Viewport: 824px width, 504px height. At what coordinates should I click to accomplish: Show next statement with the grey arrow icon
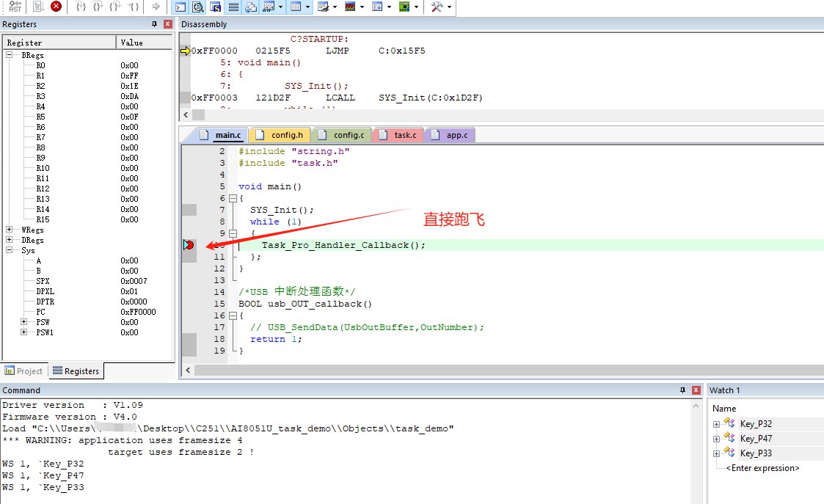pyautogui.click(x=156, y=7)
